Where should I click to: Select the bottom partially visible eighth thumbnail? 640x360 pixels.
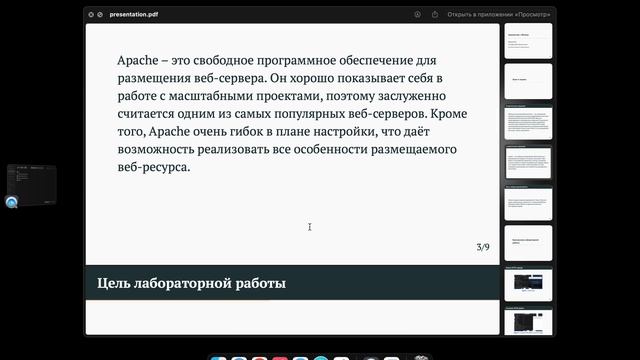[x=528, y=322]
